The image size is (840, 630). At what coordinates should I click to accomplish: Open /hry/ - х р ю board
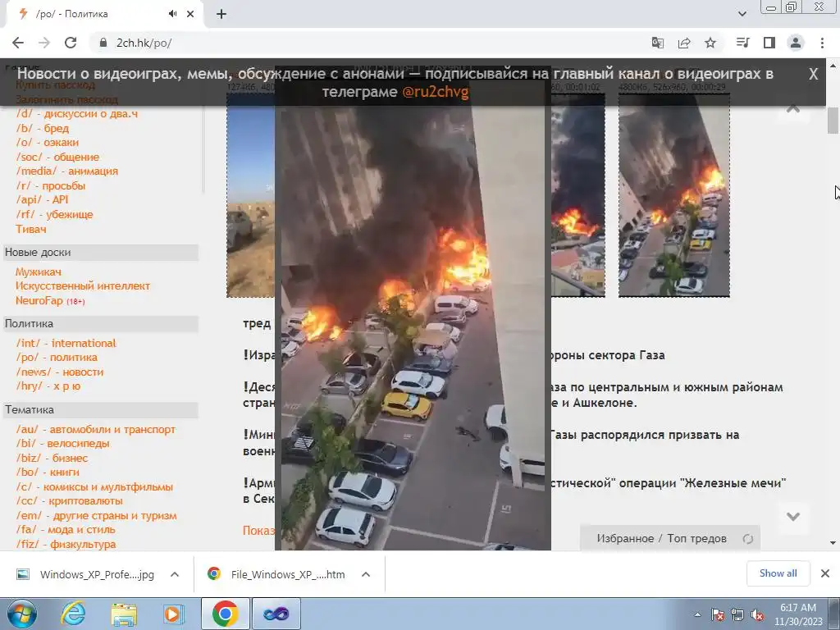(x=48, y=386)
